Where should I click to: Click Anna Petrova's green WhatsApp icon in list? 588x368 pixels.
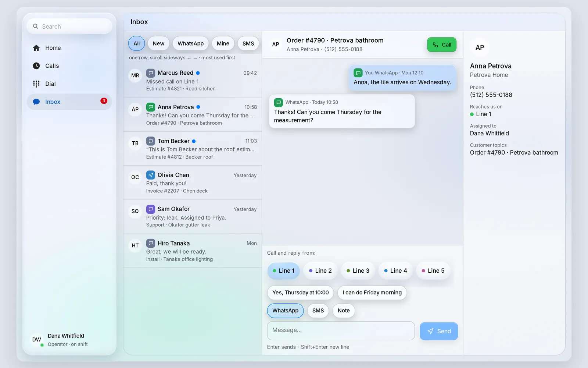pos(151,107)
